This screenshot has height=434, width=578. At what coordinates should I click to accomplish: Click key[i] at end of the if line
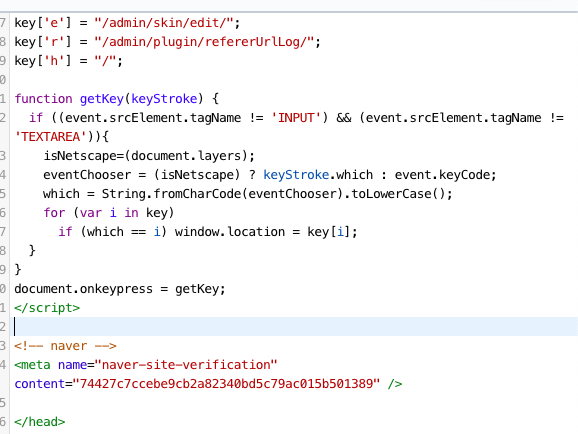pos(328,232)
